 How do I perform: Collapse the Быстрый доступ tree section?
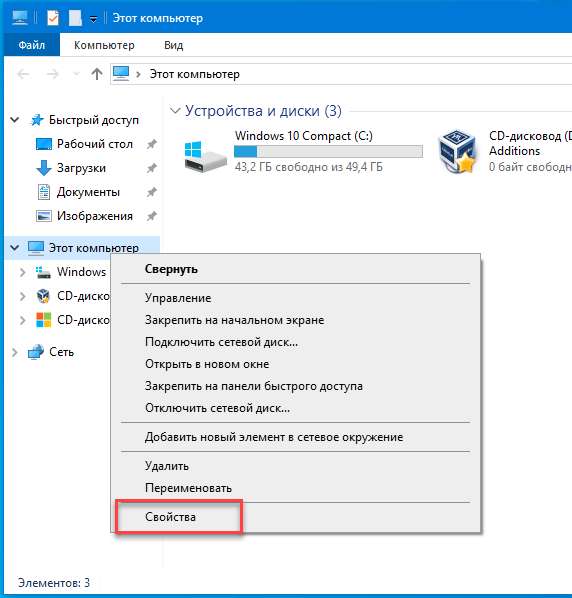tap(14, 120)
